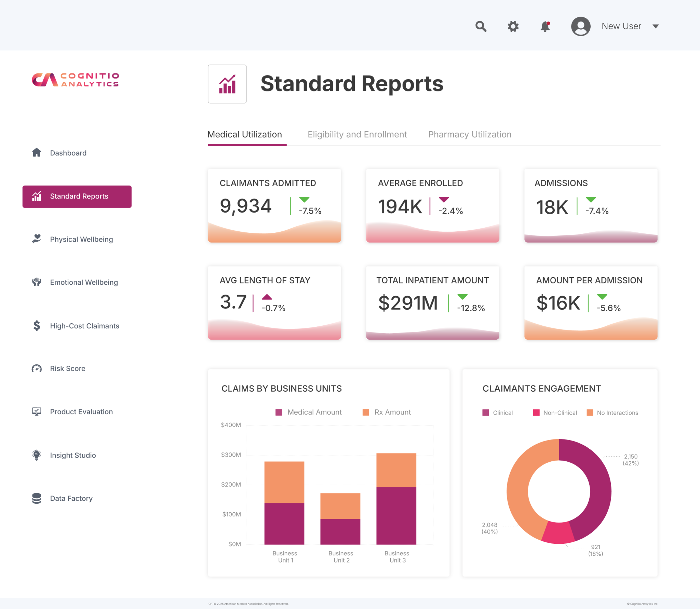This screenshot has width=700, height=609.
Task: Click the Physical Wellbeing heart-hand icon
Action: [37, 239]
